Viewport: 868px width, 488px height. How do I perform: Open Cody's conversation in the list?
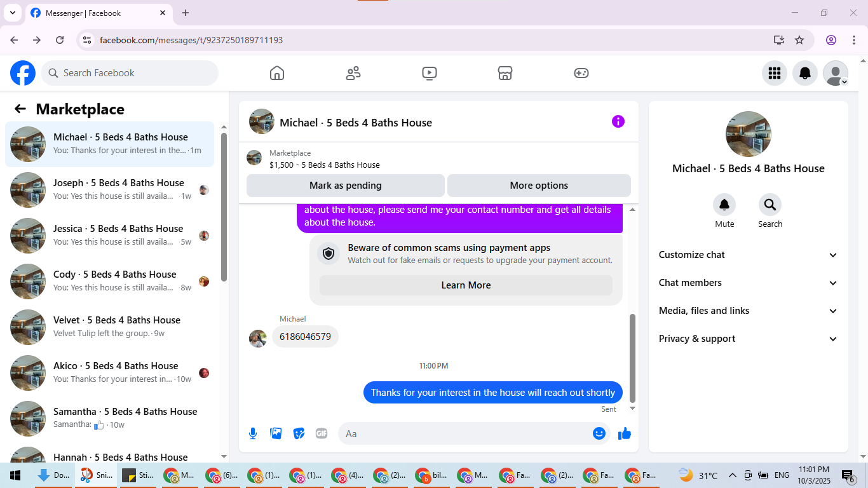(109, 281)
